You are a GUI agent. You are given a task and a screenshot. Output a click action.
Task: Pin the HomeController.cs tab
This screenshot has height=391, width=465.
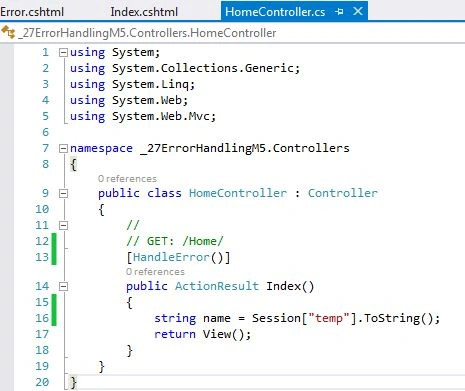click(340, 12)
